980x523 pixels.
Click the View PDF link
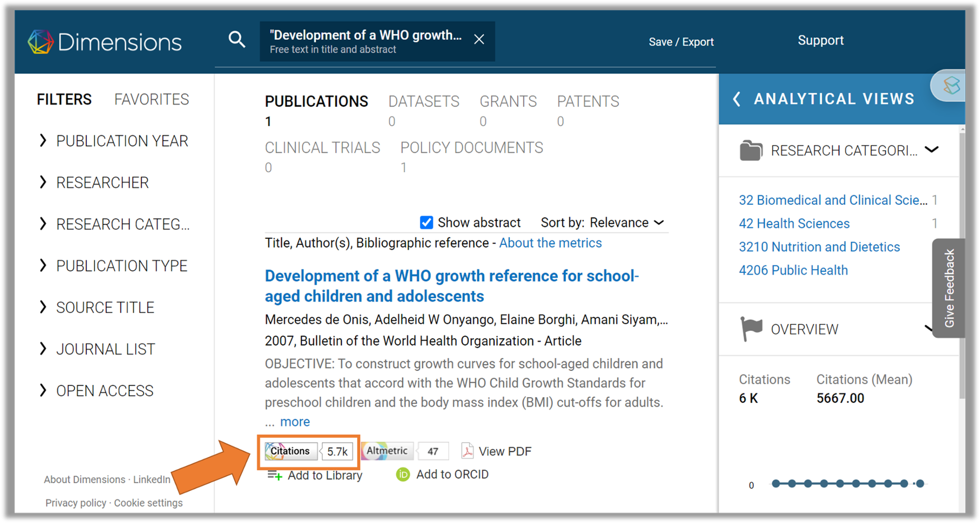point(505,451)
